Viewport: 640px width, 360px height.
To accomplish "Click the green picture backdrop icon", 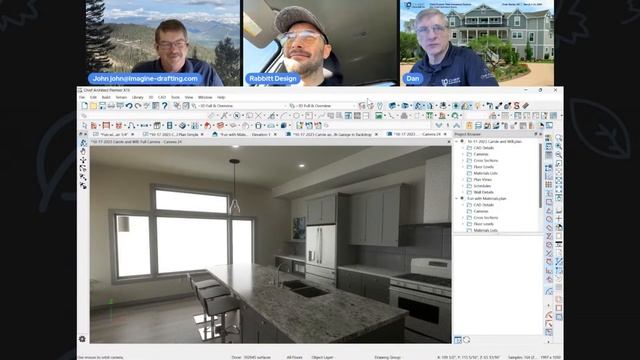I will (x=379, y=116).
